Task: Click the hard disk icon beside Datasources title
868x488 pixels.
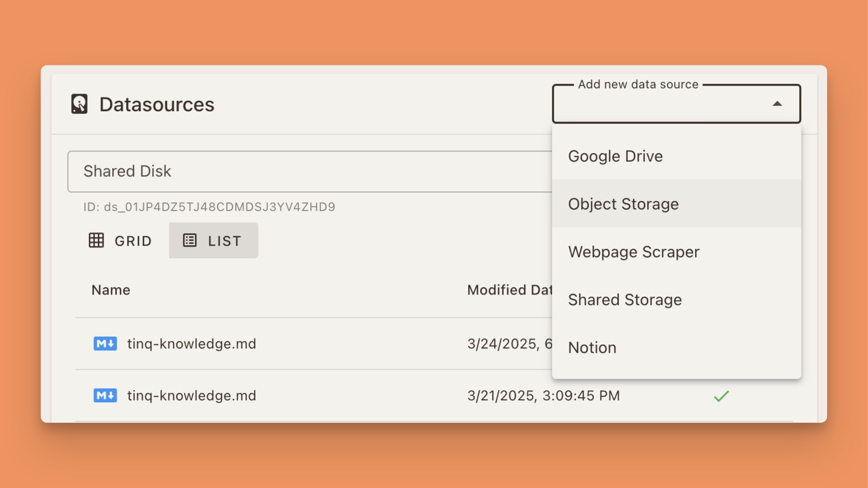Action: pos(78,104)
